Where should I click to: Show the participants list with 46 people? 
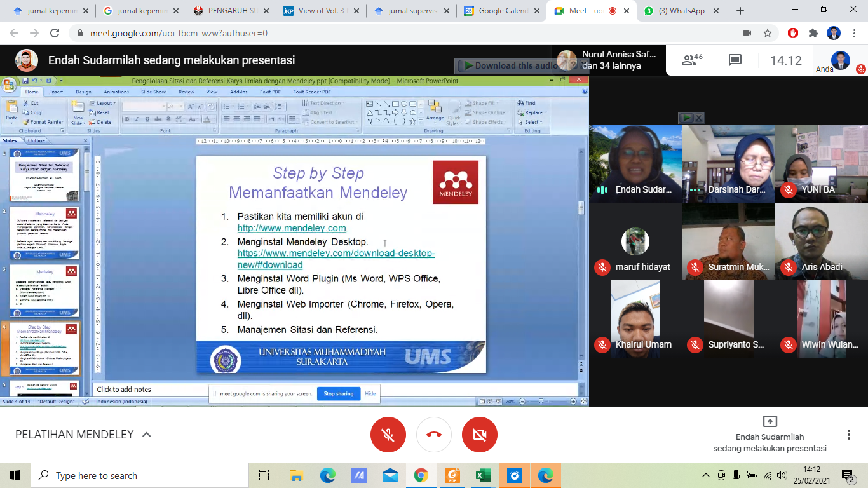691,60
